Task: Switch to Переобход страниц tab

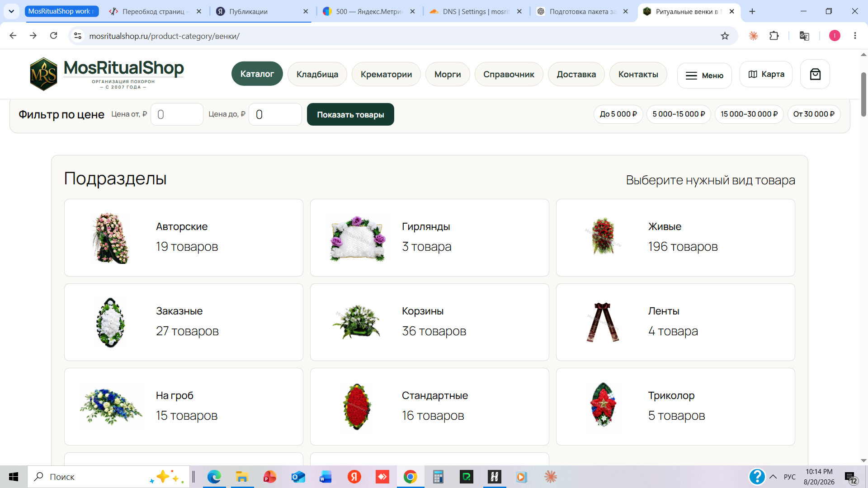Action: [x=155, y=11]
